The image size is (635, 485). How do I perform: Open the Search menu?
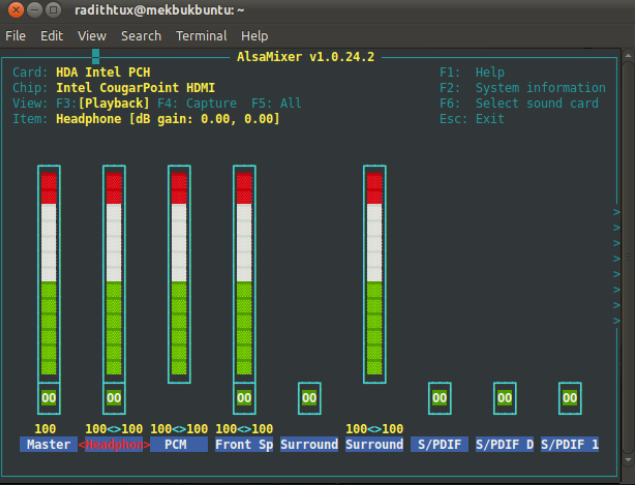(x=141, y=36)
